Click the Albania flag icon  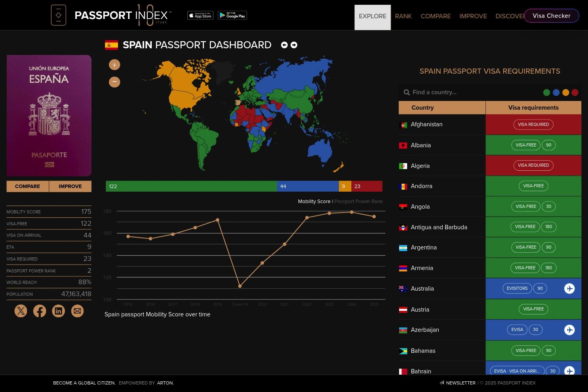[403, 146]
